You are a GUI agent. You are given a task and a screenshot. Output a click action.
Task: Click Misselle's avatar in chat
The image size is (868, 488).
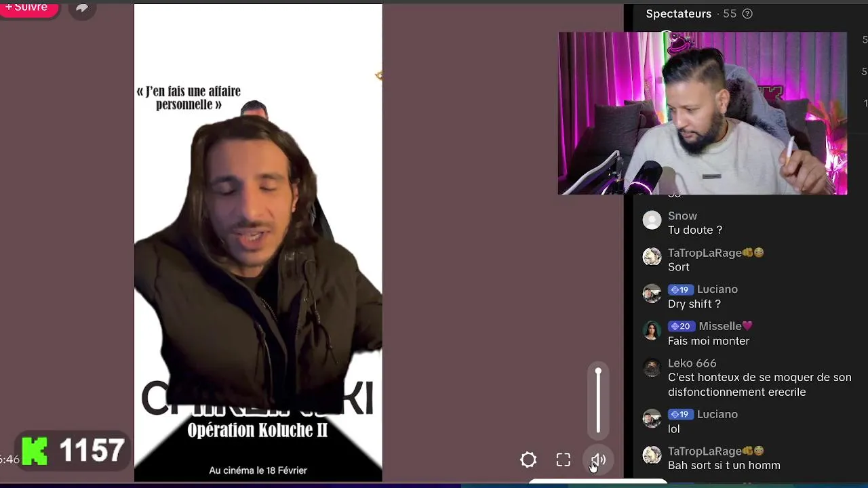click(x=652, y=330)
